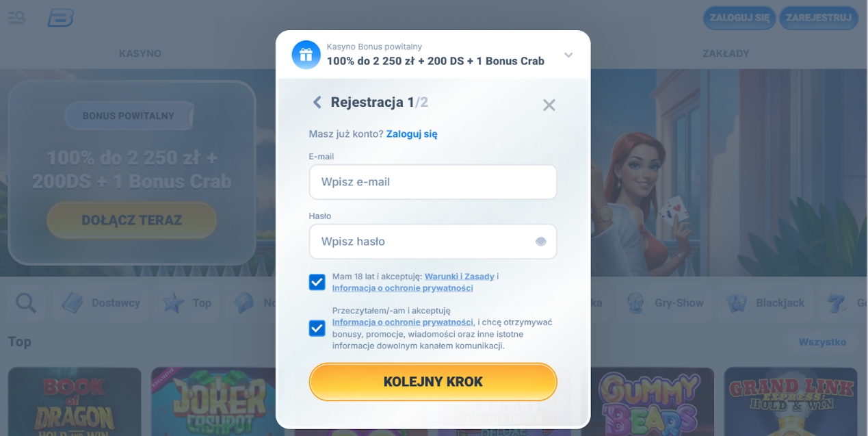Close the registration dialog with X
Screen dimensions: 868x436
click(549, 105)
